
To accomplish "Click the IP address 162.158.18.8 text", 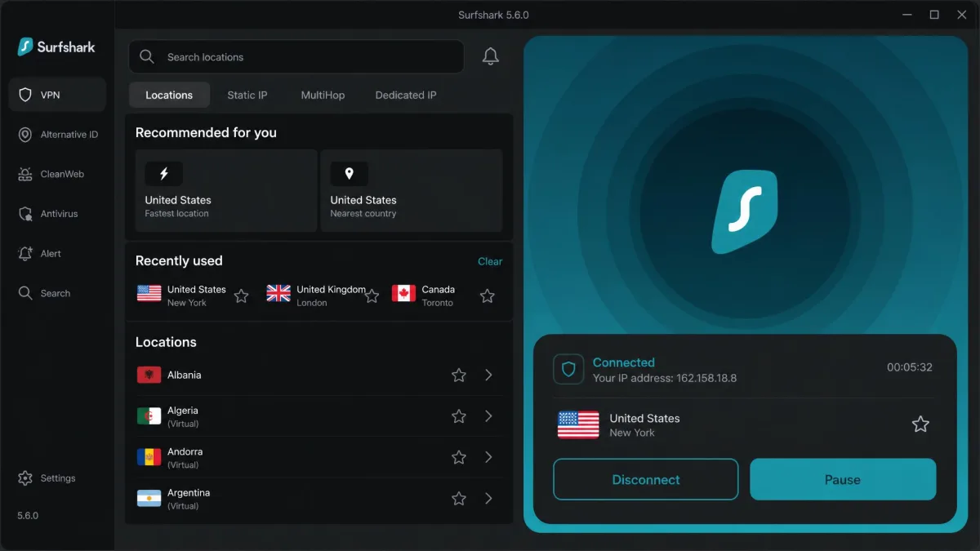I will 706,378.
